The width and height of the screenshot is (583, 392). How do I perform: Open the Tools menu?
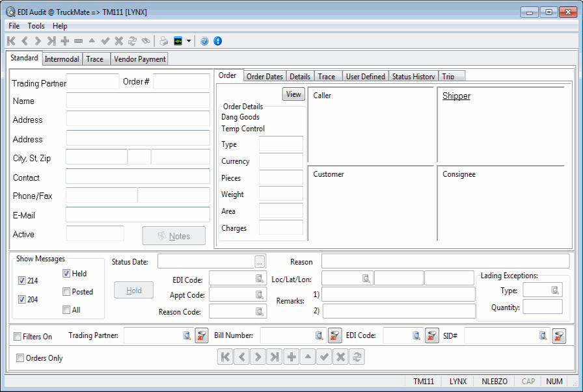36,26
